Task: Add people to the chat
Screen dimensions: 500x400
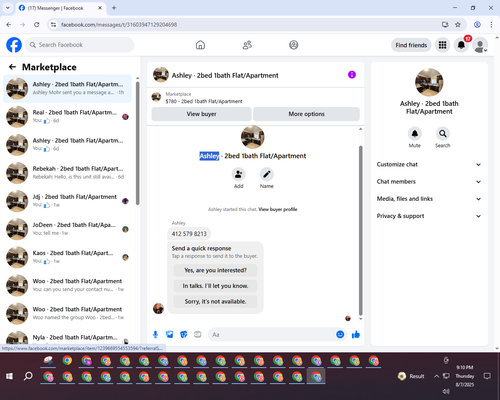Action: pos(239,174)
